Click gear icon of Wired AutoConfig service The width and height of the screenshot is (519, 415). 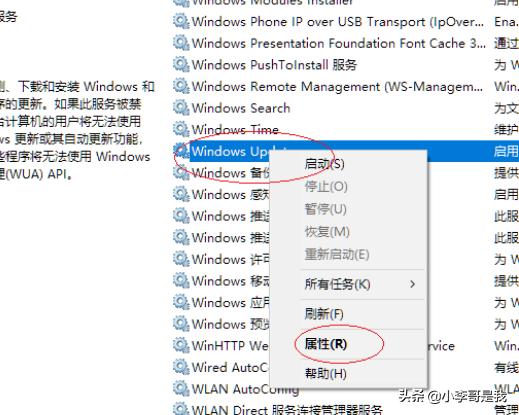[x=181, y=367]
